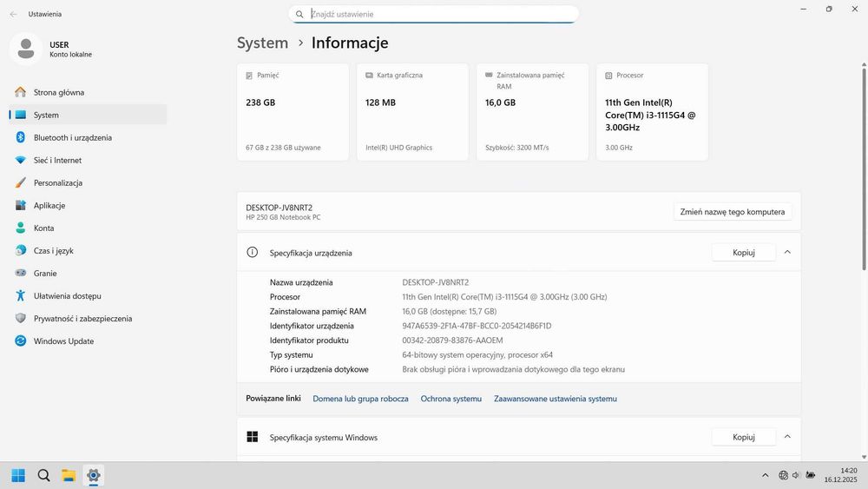Open taskbar Search
Image resolution: width=868 pixels, height=489 pixels.
point(43,475)
